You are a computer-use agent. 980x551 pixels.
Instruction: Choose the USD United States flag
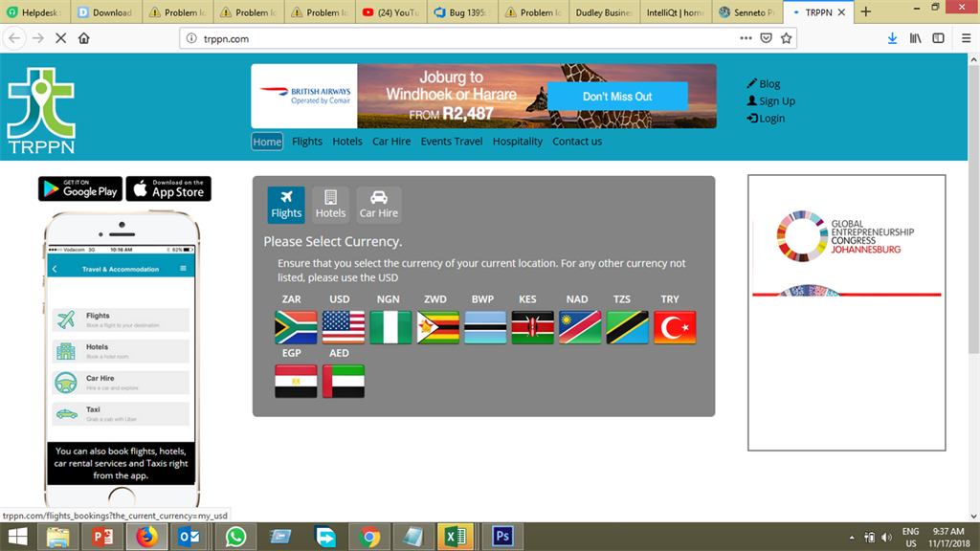pos(344,327)
